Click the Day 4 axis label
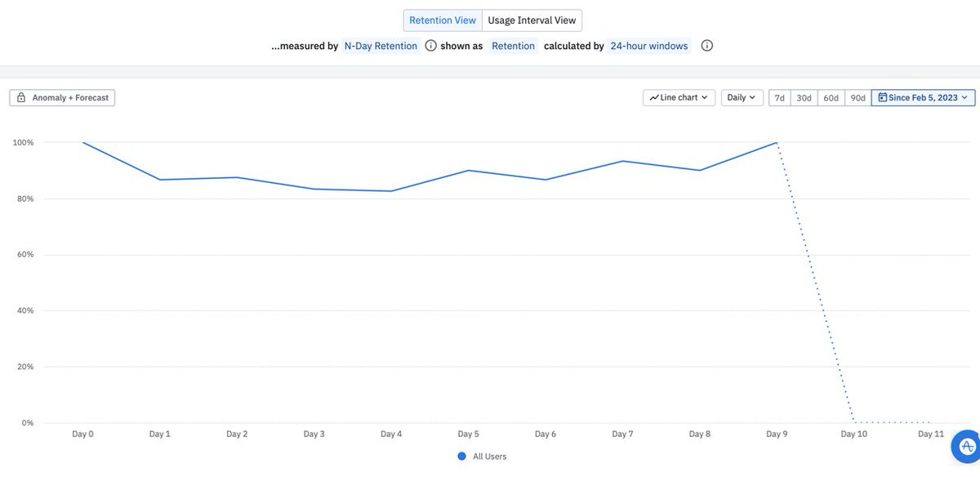The width and height of the screenshot is (980, 477). click(390, 434)
